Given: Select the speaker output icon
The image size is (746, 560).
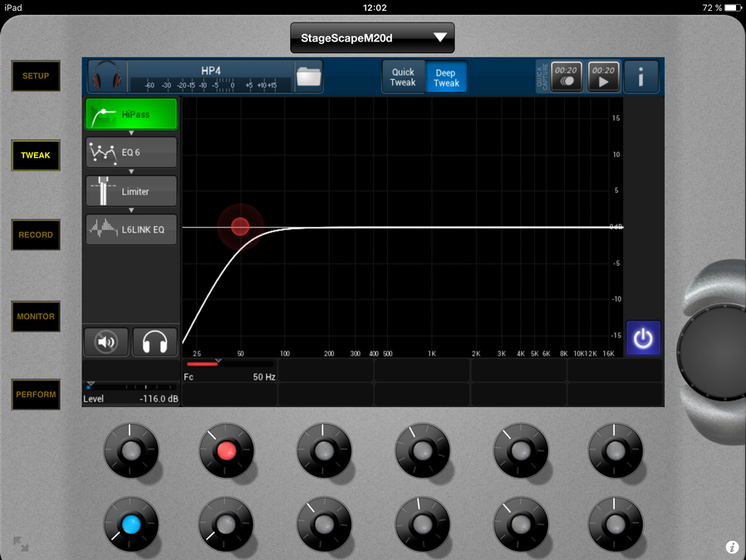Looking at the screenshot, I should click(106, 341).
